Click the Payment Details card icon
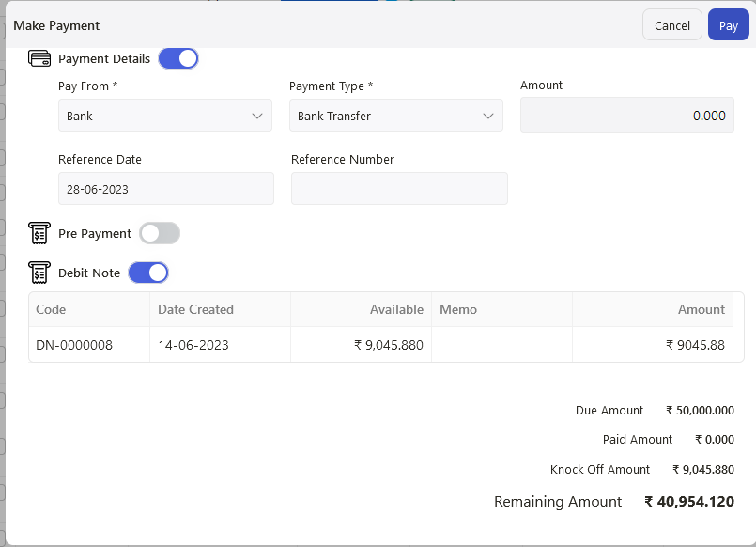Screen dimensions: 756x547 [39, 58]
